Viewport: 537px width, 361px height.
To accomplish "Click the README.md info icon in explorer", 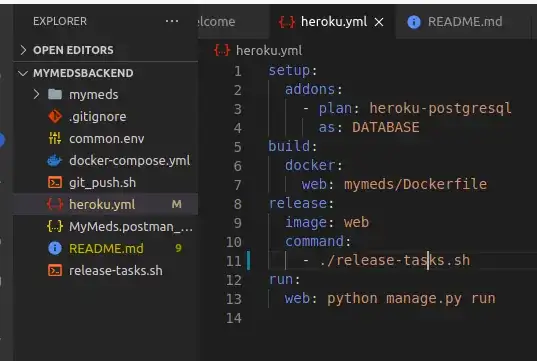I will [55, 248].
